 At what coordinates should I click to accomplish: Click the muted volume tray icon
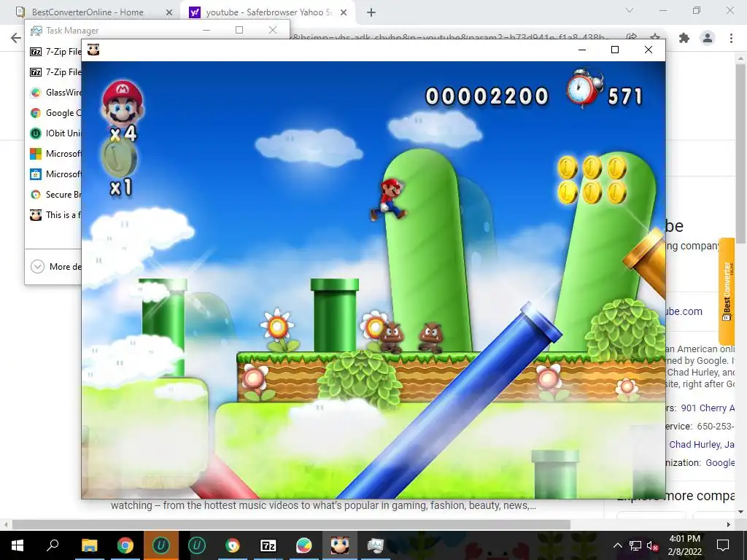tap(653, 545)
